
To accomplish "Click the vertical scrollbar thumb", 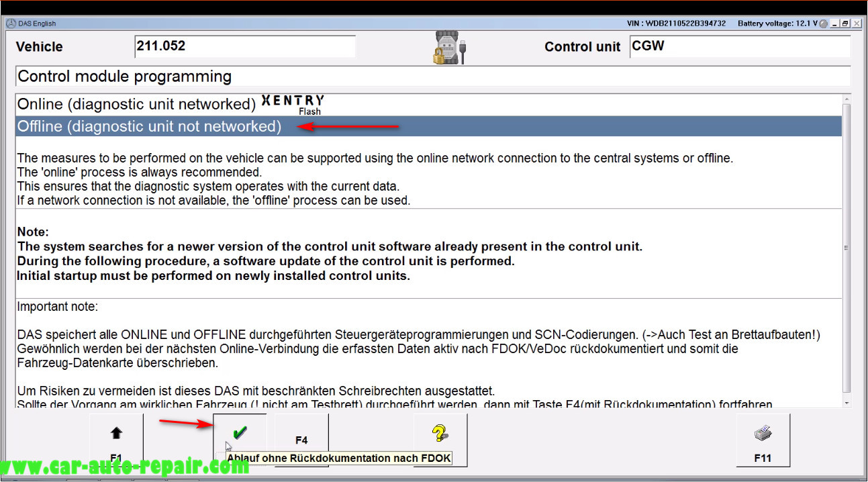I will point(846,248).
